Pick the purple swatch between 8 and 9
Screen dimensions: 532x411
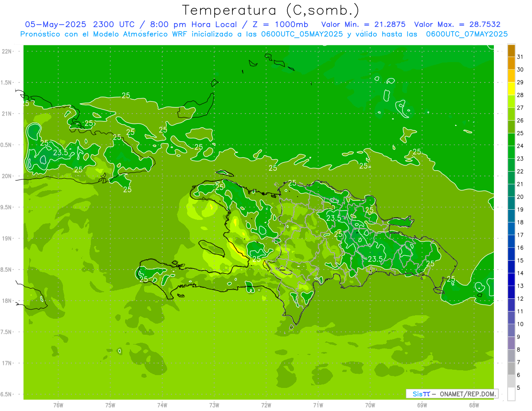click(x=511, y=343)
